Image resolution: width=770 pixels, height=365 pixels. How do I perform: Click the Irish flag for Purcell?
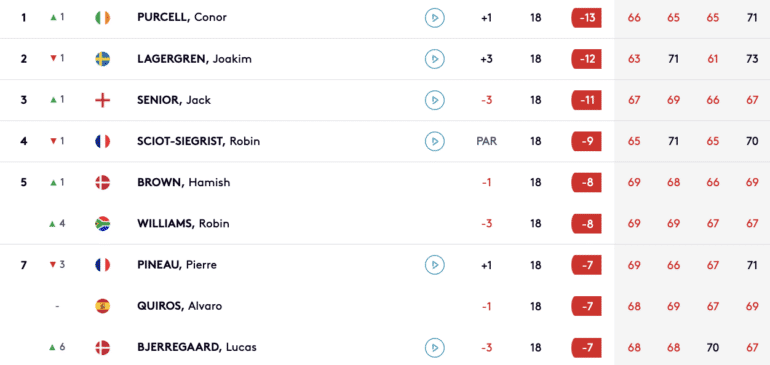coord(102,18)
